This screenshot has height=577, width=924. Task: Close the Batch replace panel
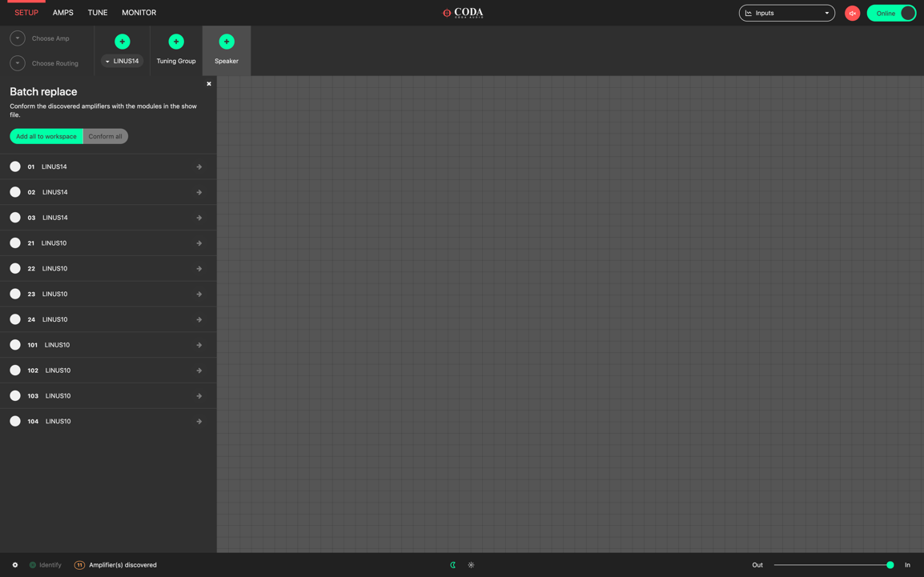[x=209, y=84]
